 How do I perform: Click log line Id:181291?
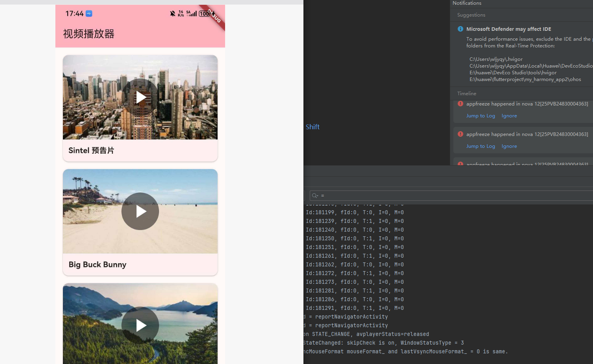point(355,308)
